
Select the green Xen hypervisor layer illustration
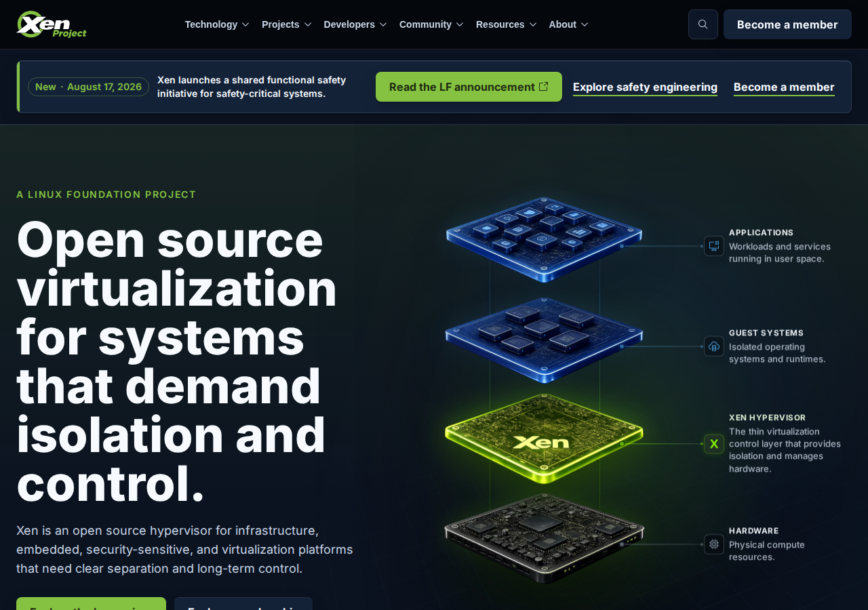[x=544, y=439]
